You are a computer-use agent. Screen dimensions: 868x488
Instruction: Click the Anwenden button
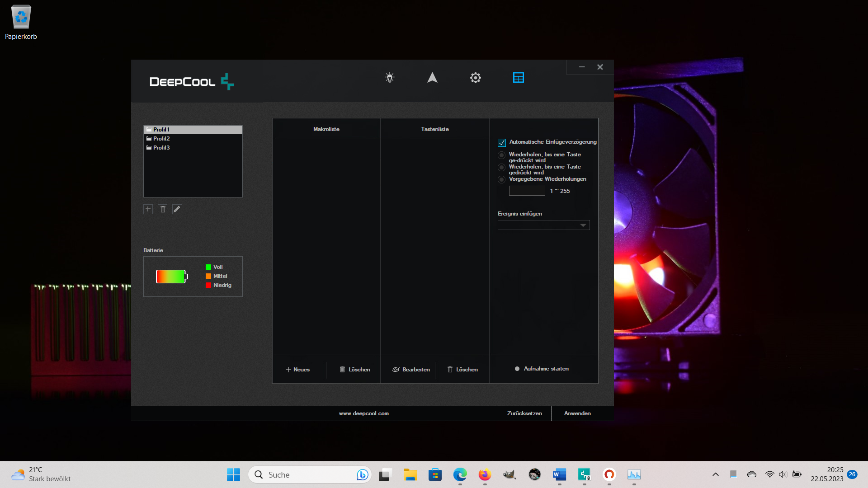(577, 413)
